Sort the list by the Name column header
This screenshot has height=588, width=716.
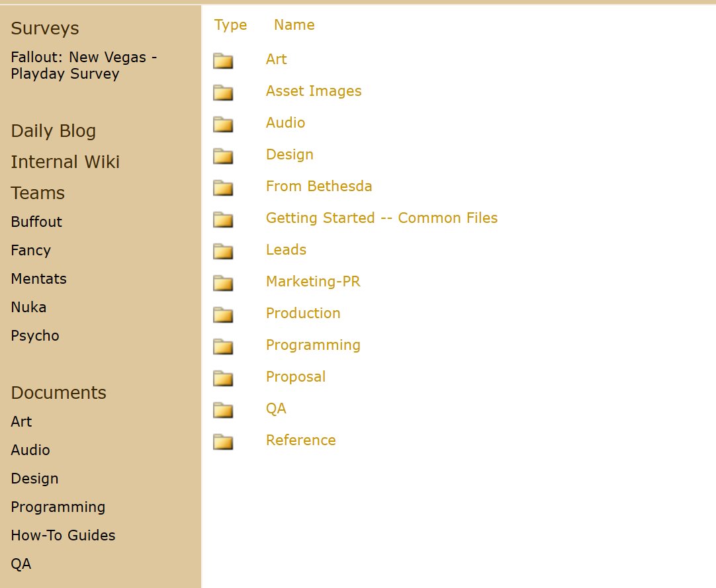point(294,25)
